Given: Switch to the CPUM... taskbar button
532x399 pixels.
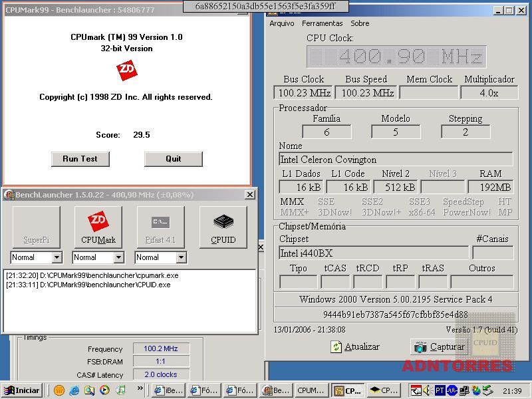Looking at the screenshot, I should click(x=312, y=390).
